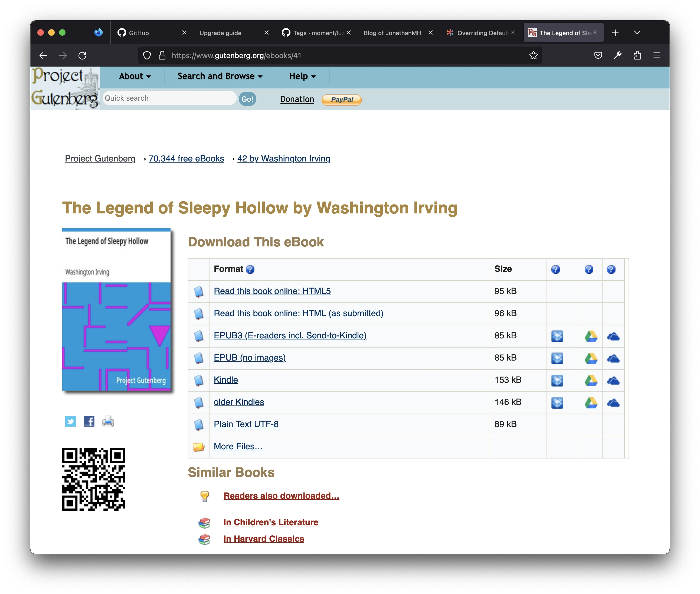Click the Sleepy Hollow book cover thumbnail

[x=116, y=310]
